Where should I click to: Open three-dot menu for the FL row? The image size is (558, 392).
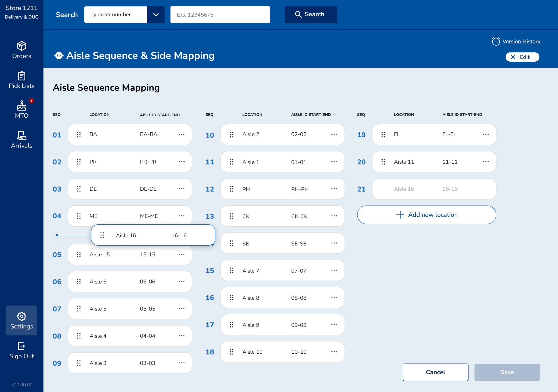coord(486,134)
